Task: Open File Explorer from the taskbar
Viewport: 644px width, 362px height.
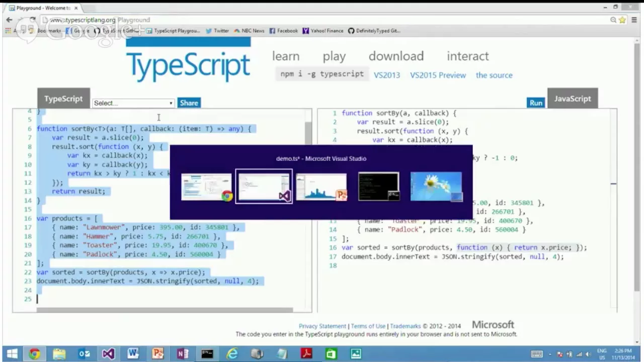Action: coord(59,354)
